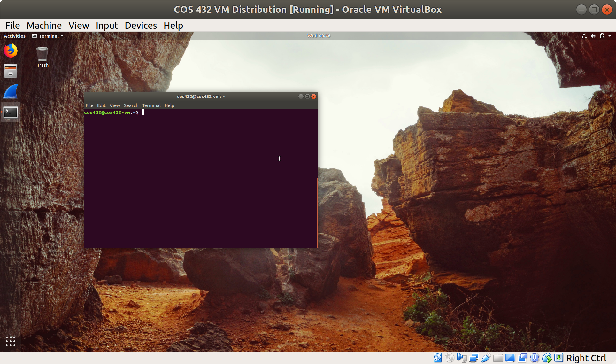Close the VirtualBox window
The image size is (616, 364).
607,10
